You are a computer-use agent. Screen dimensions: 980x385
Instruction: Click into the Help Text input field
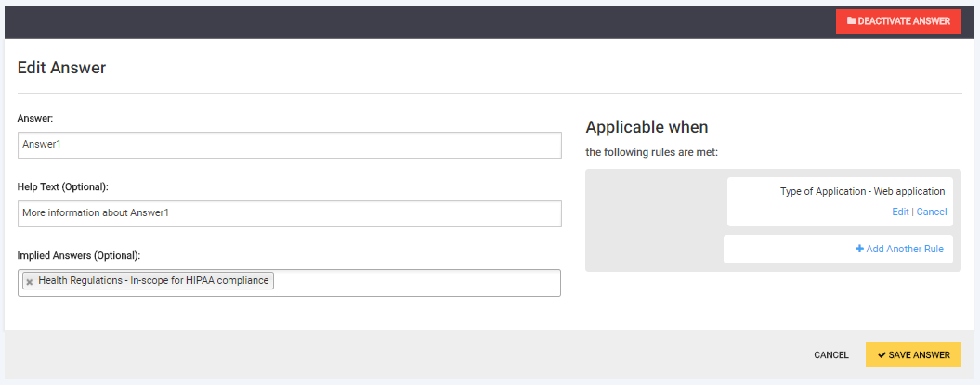289,213
